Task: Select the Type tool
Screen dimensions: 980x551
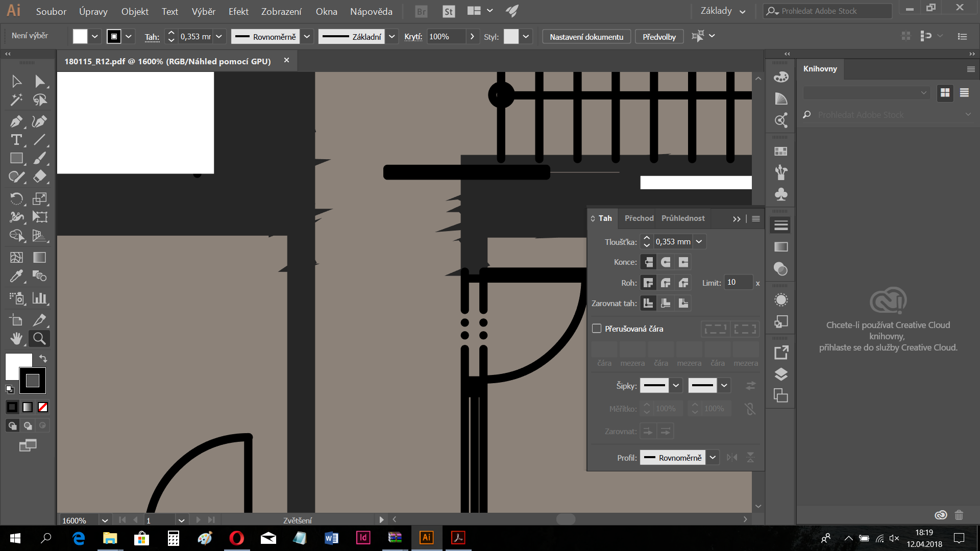Action: point(16,140)
